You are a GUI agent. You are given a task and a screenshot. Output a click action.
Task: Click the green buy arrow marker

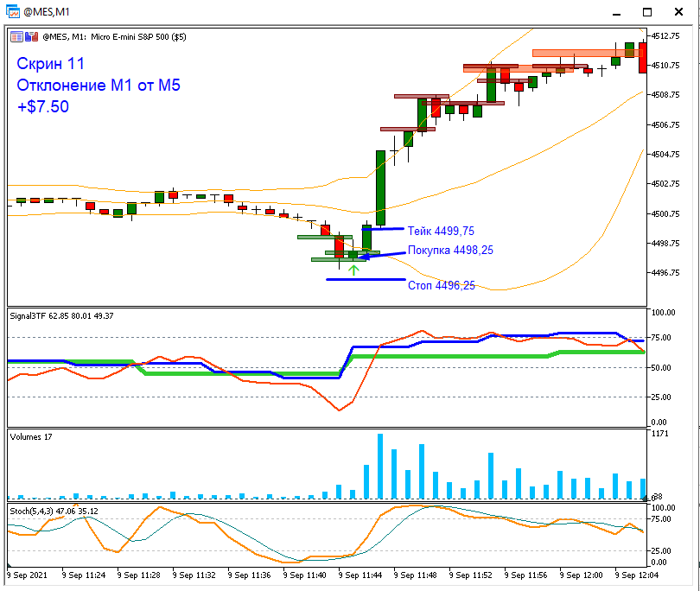pyautogui.click(x=353, y=270)
